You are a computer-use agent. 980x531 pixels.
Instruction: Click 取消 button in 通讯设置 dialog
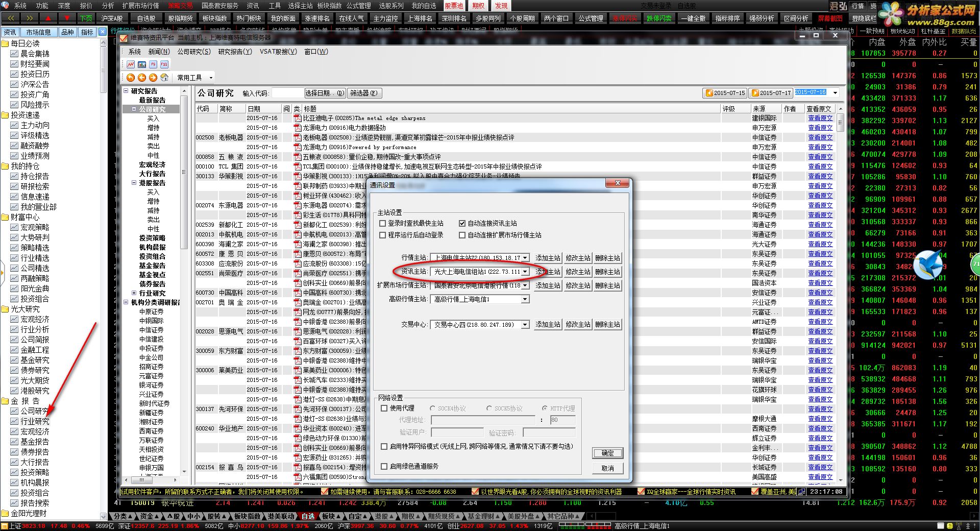pyautogui.click(x=607, y=468)
